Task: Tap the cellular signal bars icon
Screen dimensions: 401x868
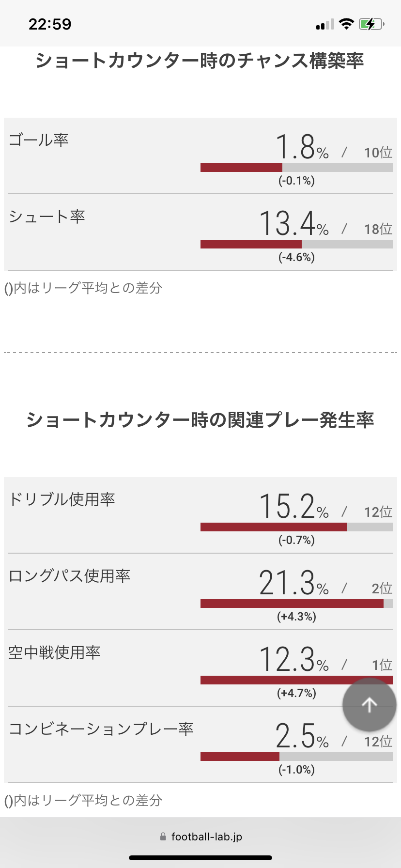Action: (x=325, y=25)
